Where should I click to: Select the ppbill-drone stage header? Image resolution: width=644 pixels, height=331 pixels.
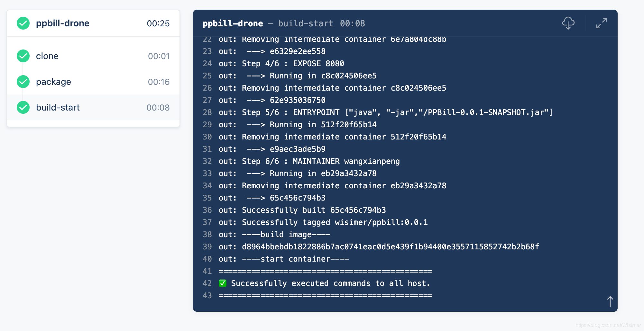tap(93, 23)
